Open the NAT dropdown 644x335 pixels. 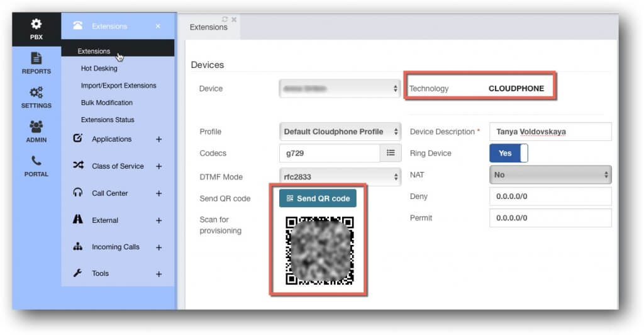pos(550,174)
